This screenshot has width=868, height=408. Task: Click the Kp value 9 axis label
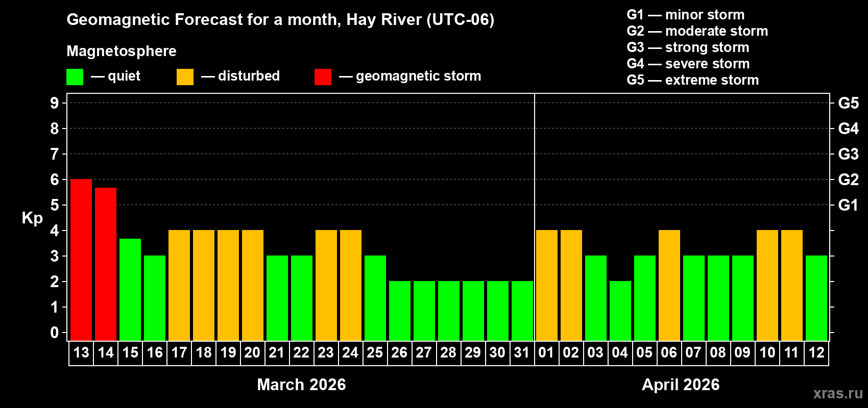55,103
